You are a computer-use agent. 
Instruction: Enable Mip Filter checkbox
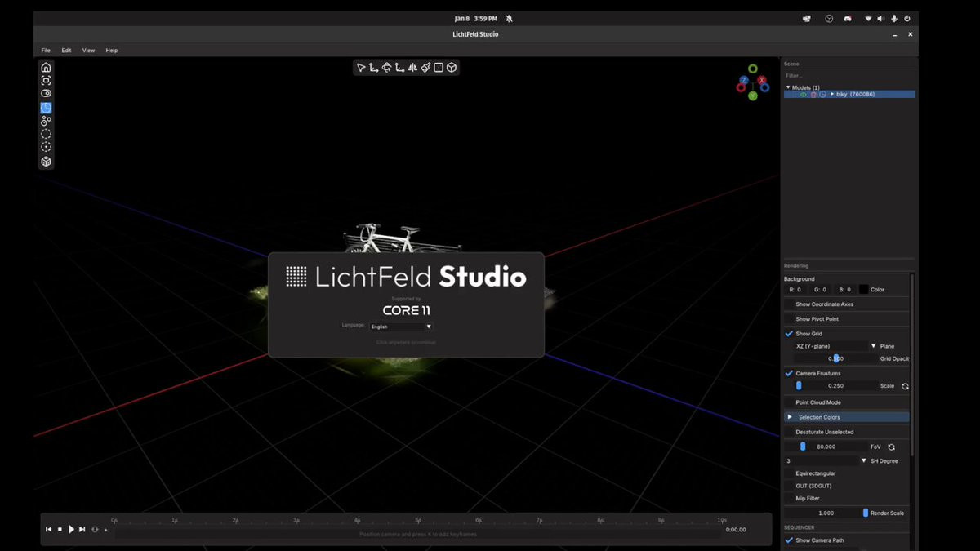point(789,498)
